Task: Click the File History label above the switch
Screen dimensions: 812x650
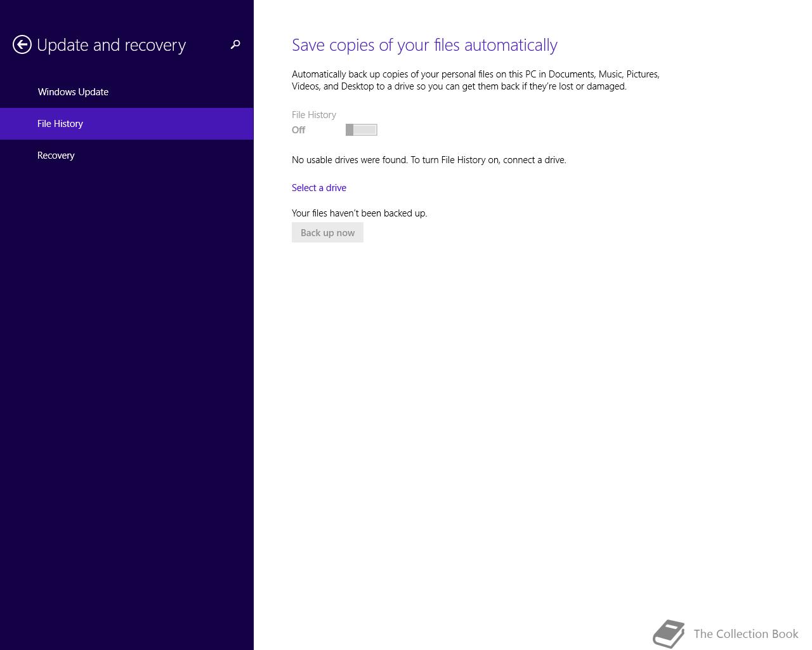Action: point(314,115)
